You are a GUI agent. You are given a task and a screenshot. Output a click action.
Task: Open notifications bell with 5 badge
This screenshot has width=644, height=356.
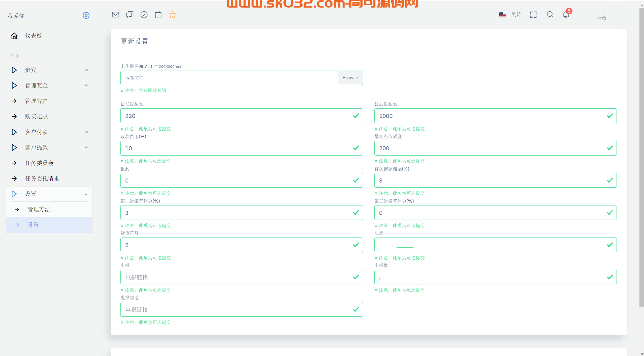tap(566, 14)
